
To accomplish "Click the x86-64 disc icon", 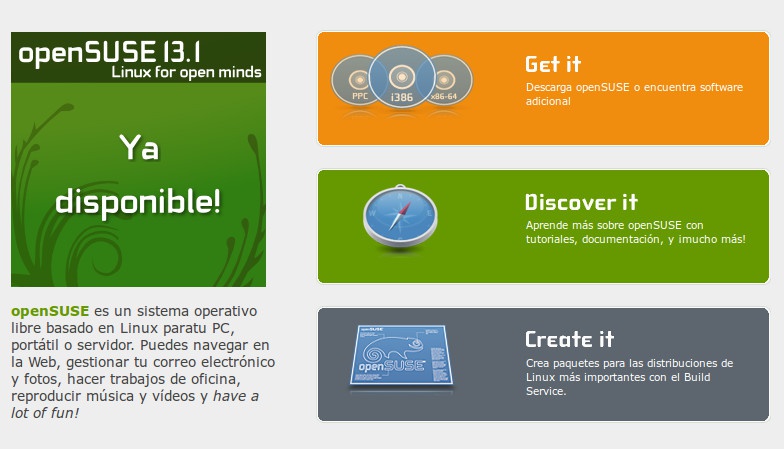I will (x=447, y=82).
